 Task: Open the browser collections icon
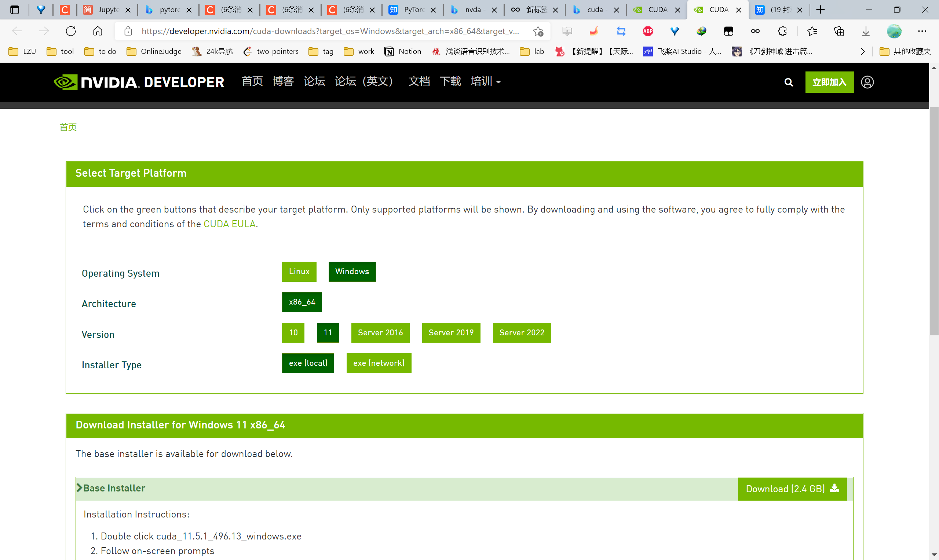(x=839, y=31)
